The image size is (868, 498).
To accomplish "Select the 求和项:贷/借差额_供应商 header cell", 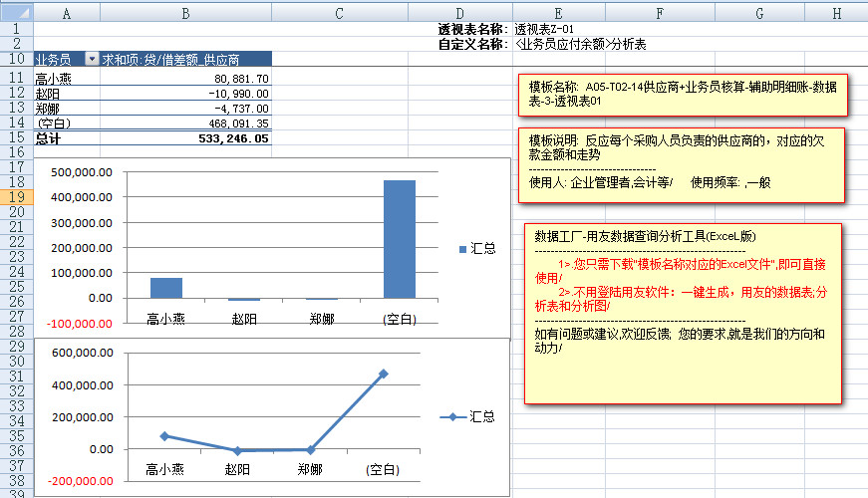I will point(185,60).
